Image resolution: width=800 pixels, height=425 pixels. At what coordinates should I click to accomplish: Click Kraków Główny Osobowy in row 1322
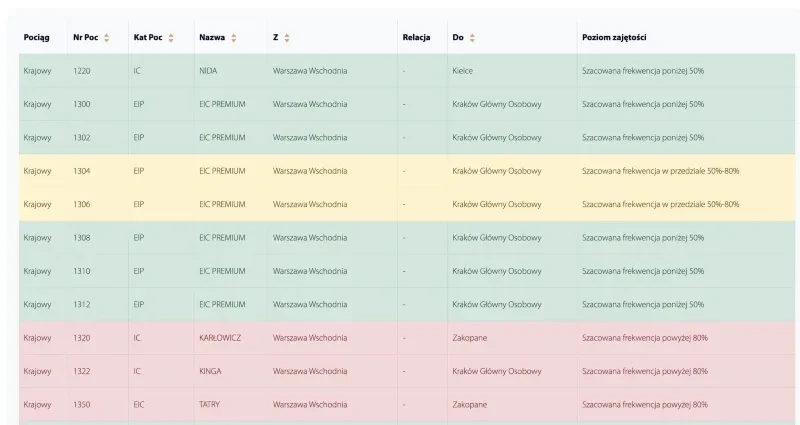click(496, 371)
